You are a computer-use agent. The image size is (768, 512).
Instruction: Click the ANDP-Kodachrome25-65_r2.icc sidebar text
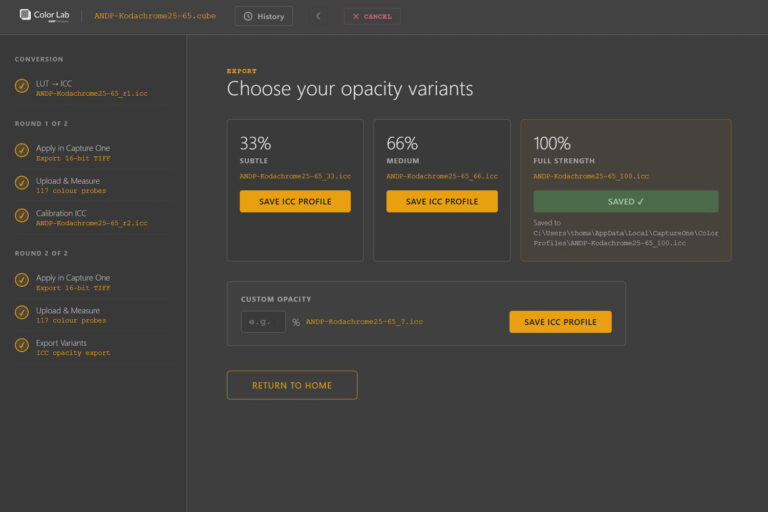[92, 223]
